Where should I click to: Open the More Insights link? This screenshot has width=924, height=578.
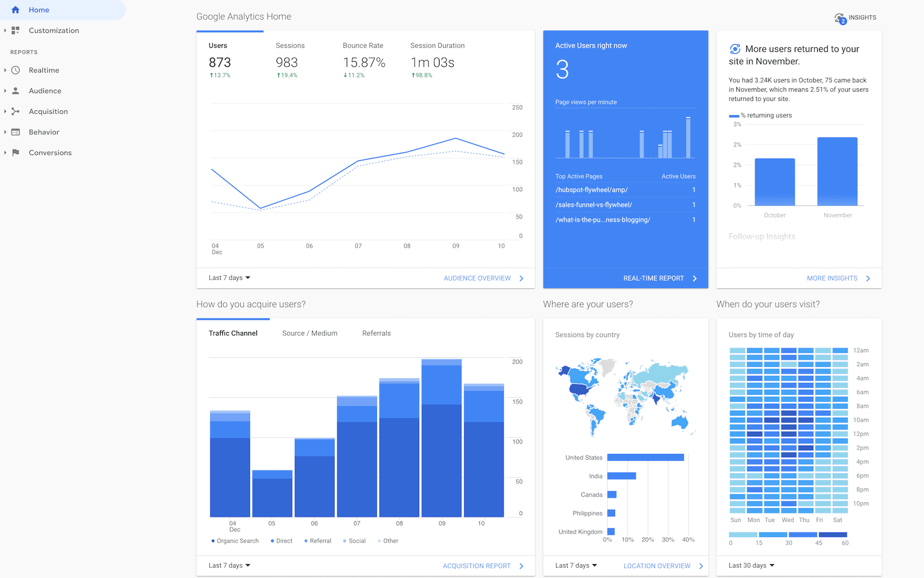pos(832,278)
